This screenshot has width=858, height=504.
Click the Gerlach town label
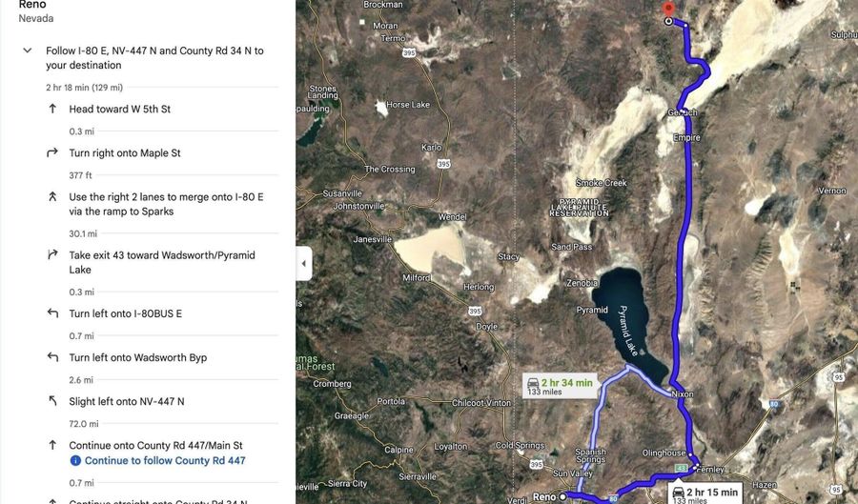[683, 112]
